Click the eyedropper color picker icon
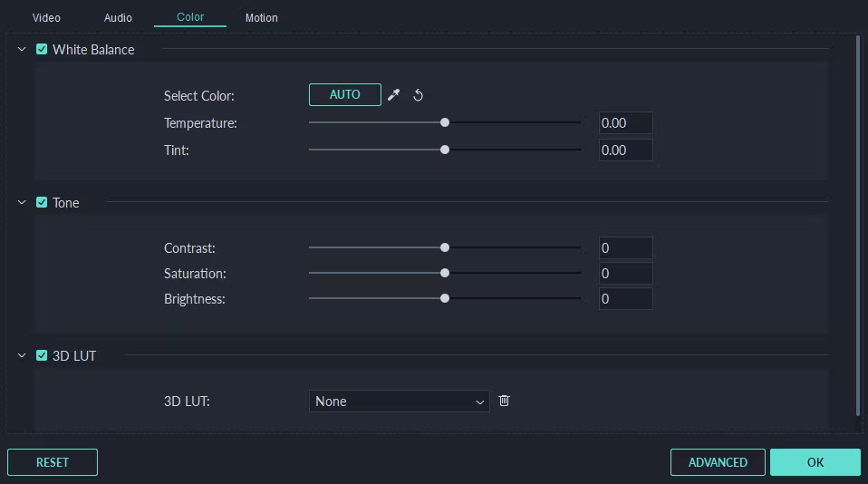This screenshot has width=868, height=484. pos(393,95)
